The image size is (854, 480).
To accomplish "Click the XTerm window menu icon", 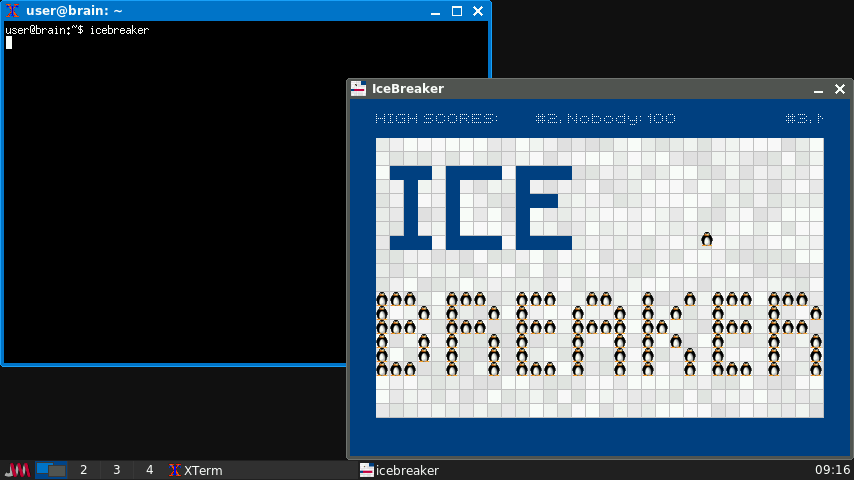I will [13, 11].
